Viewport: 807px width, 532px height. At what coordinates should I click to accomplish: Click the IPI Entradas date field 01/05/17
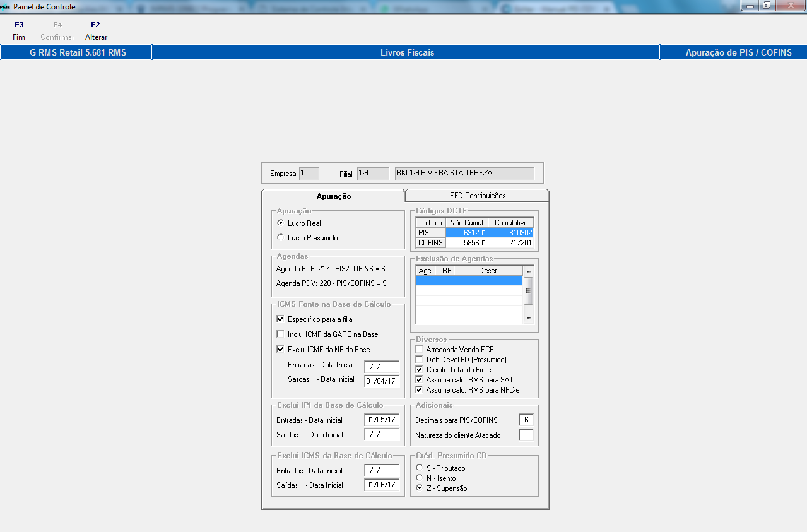coord(382,420)
